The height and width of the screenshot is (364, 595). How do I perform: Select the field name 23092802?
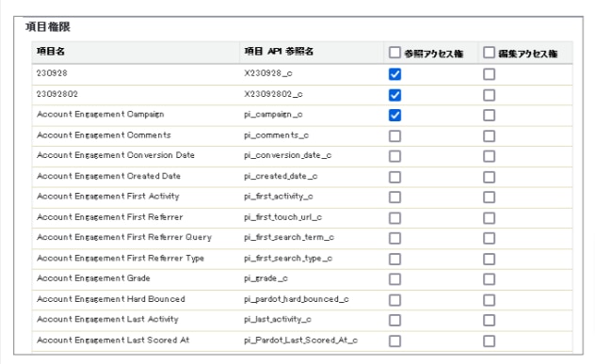57,94
